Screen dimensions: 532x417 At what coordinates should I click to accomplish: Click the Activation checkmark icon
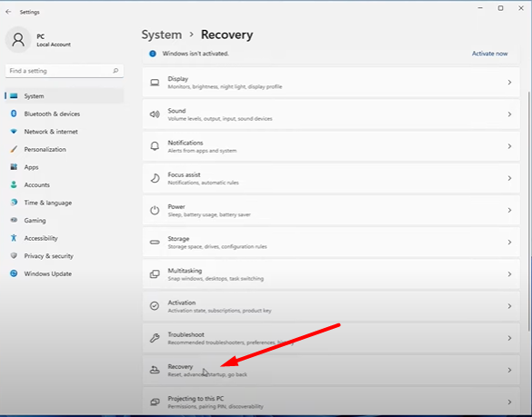pyautogui.click(x=155, y=306)
